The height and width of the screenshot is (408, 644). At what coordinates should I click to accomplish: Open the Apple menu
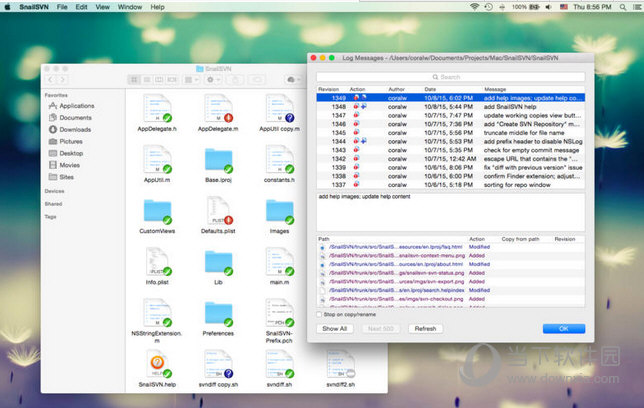[7, 7]
